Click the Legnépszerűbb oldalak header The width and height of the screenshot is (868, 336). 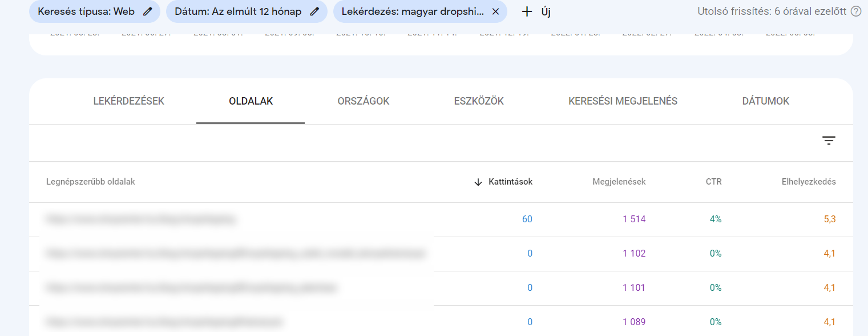pyautogui.click(x=91, y=182)
